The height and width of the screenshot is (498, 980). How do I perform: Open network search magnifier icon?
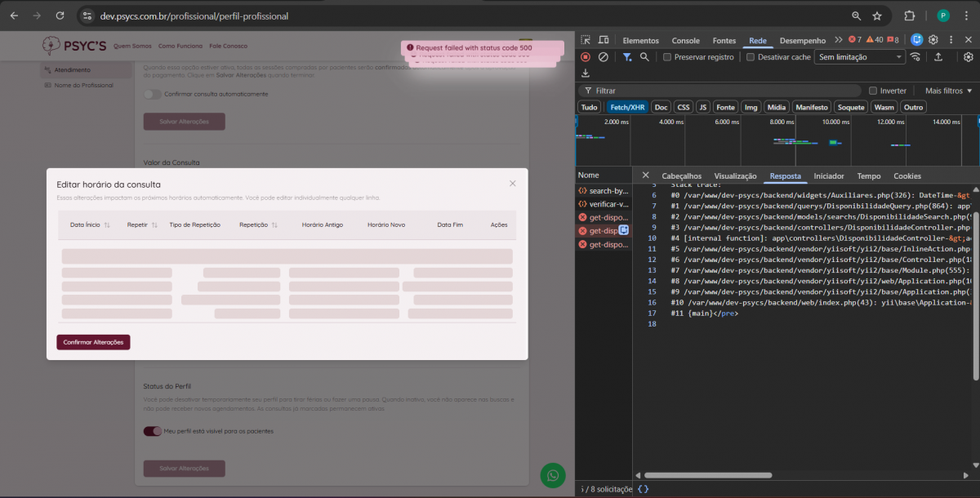pyautogui.click(x=644, y=57)
